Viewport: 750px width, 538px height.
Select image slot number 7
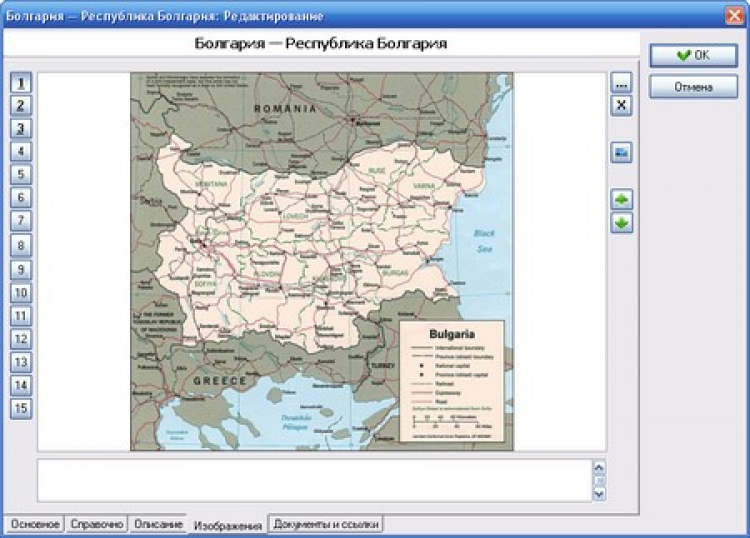pyautogui.click(x=21, y=221)
